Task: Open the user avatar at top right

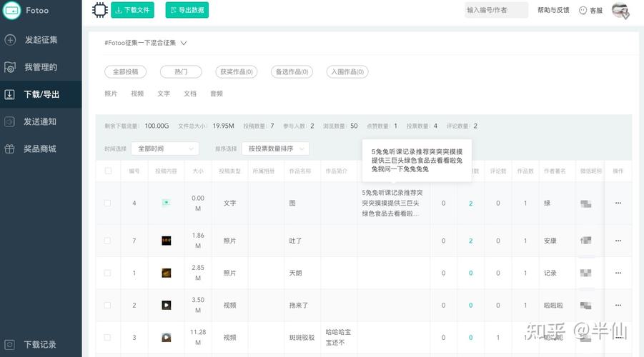Action: (x=620, y=10)
